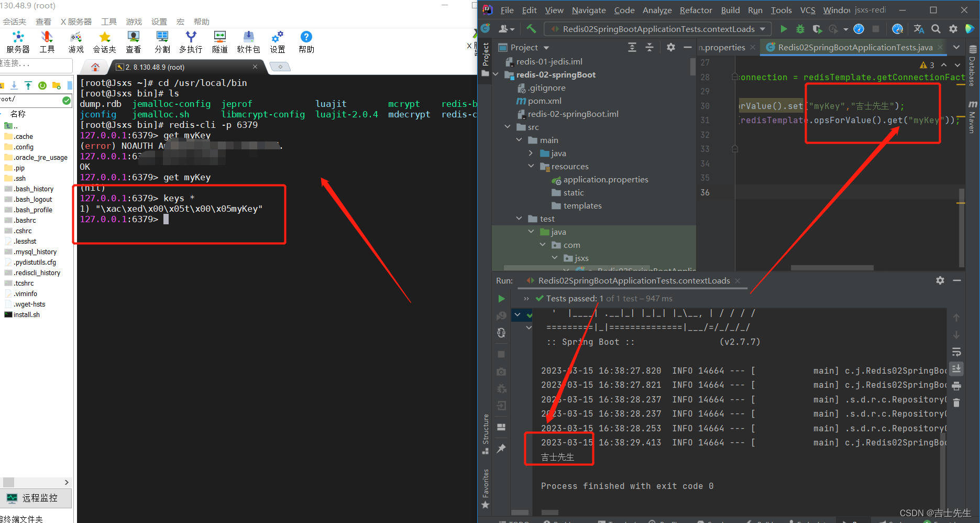Collapse the test folder in project tree
Viewport: 980px width, 523px height.
[519, 219]
